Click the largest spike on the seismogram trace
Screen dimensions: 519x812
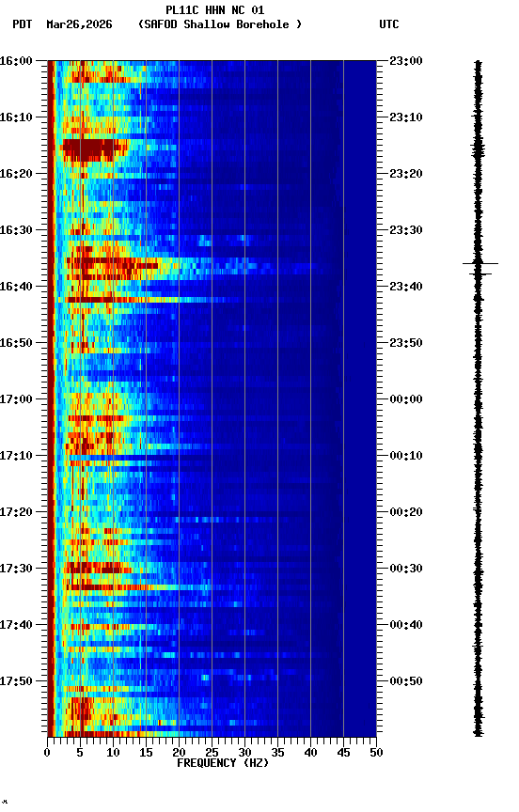(x=480, y=263)
